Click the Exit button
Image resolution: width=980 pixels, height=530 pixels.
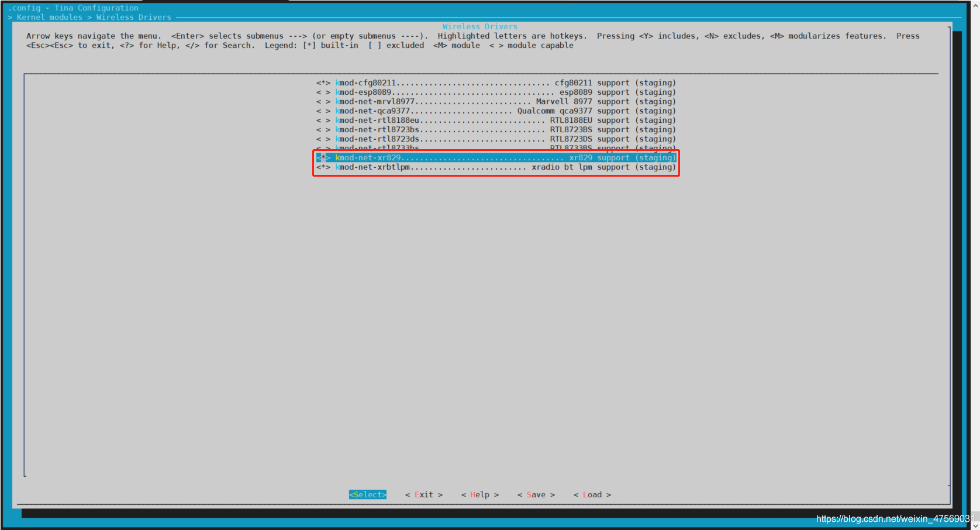(424, 495)
